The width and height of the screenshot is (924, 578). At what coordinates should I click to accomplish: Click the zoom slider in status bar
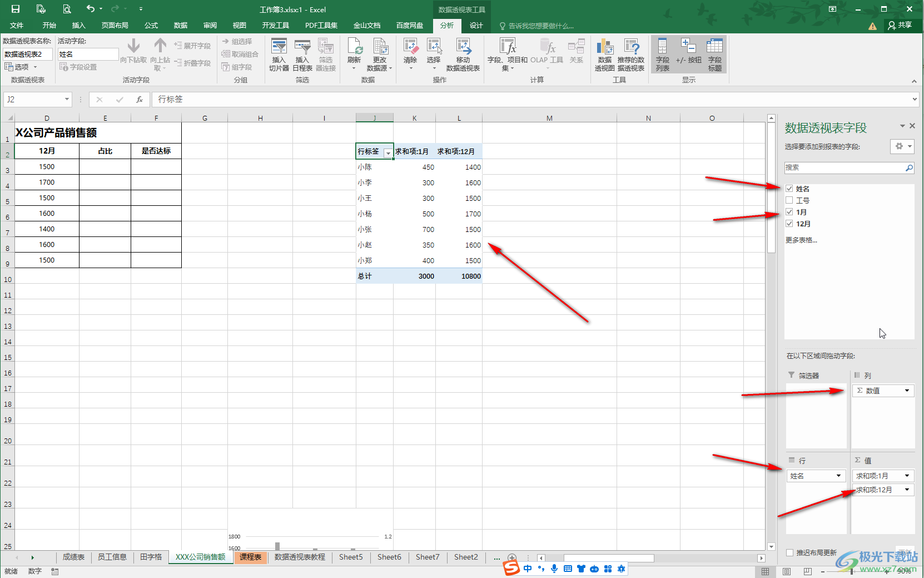[851, 571]
